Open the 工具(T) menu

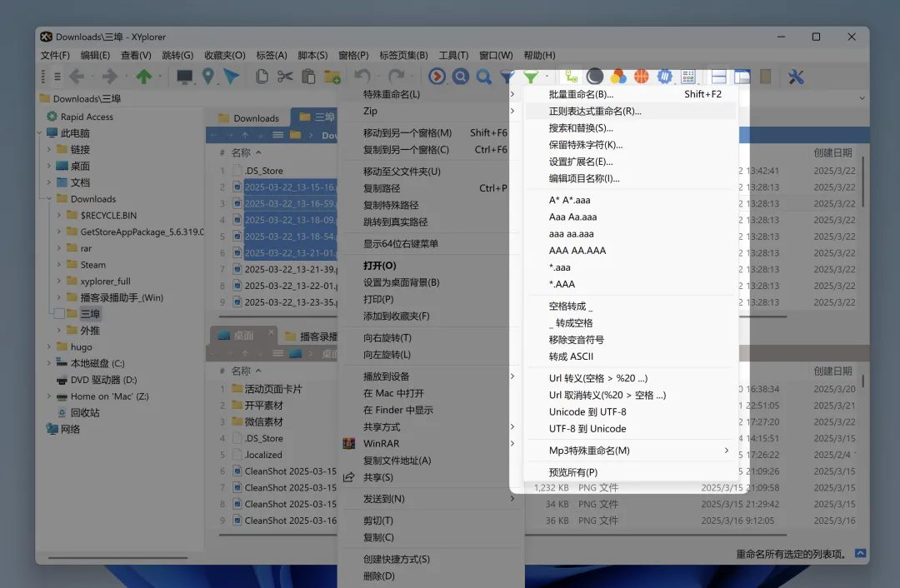coord(453,55)
